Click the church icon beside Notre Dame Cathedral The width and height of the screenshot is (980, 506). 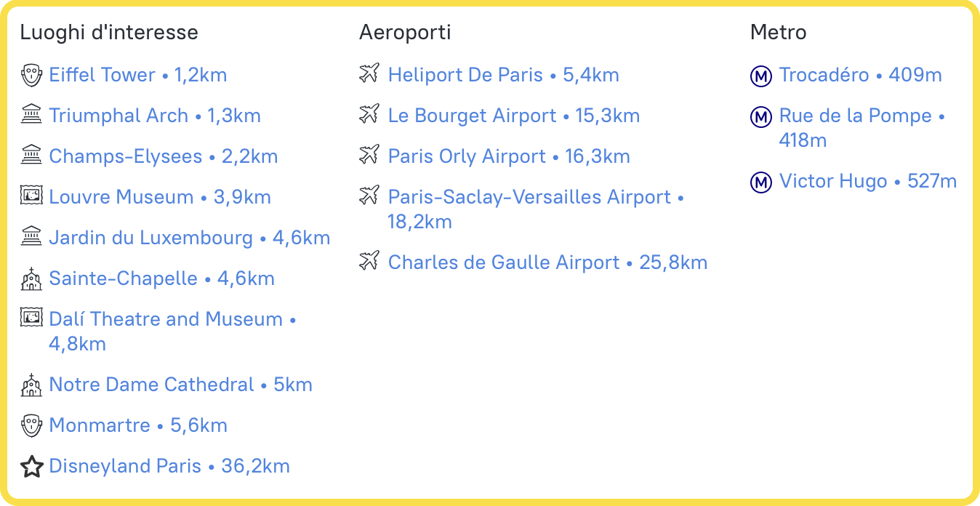click(31, 385)
